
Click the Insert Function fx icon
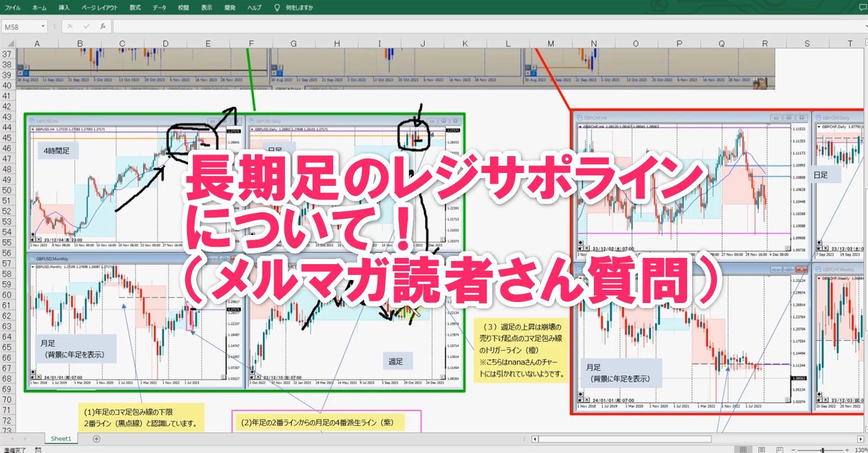[x=103, y=27]
